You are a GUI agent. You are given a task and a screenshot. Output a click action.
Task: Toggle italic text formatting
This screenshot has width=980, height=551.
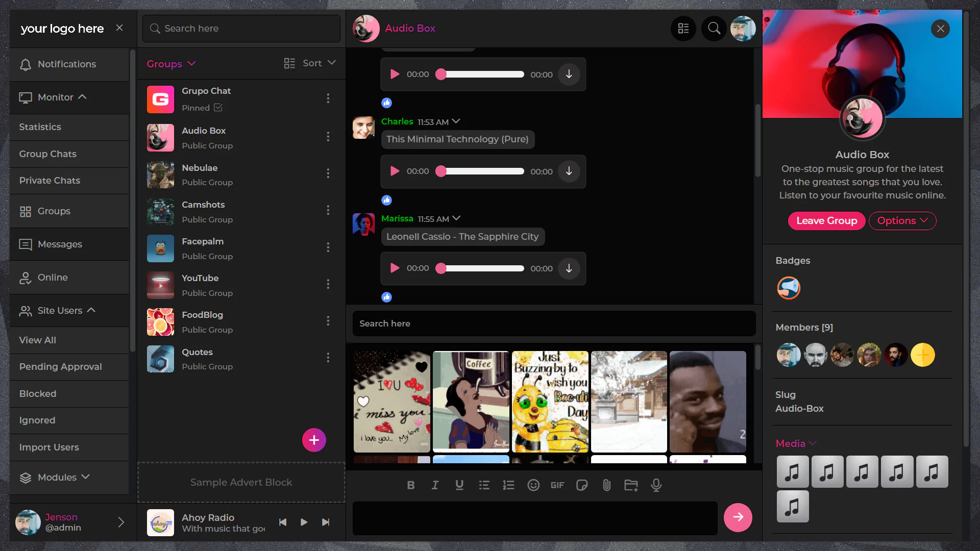tap(435, 485)
